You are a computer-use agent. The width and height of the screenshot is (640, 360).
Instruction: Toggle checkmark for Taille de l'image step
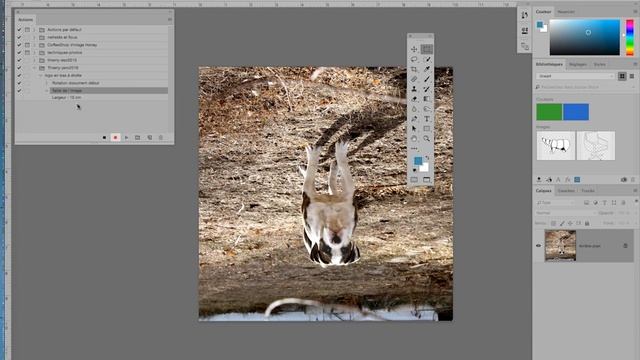point(19,91)
